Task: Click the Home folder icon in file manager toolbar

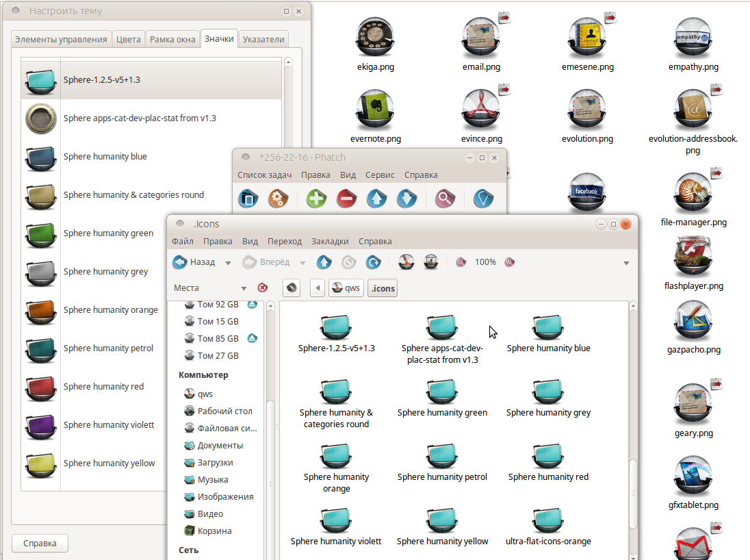Action: pos(406,262)
